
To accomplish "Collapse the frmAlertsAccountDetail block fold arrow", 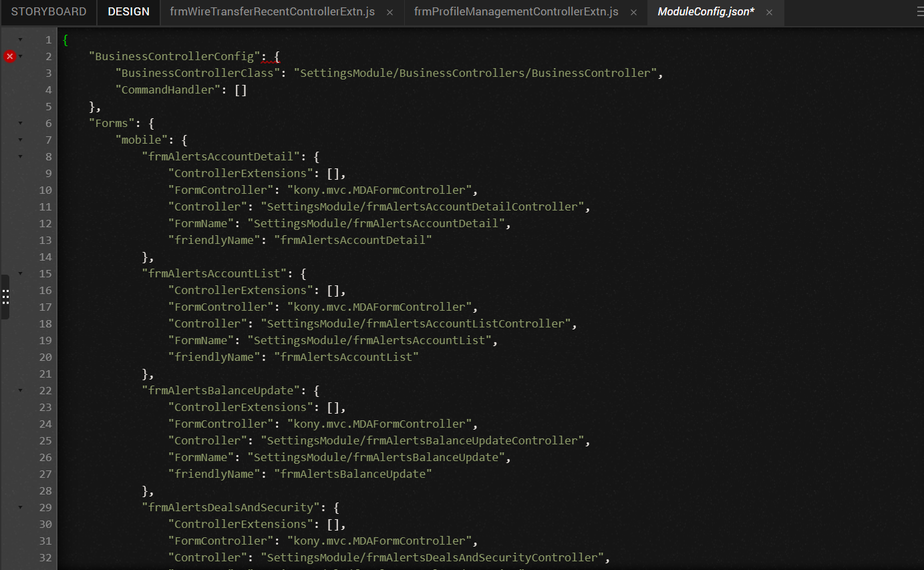I will coord(21,157).
